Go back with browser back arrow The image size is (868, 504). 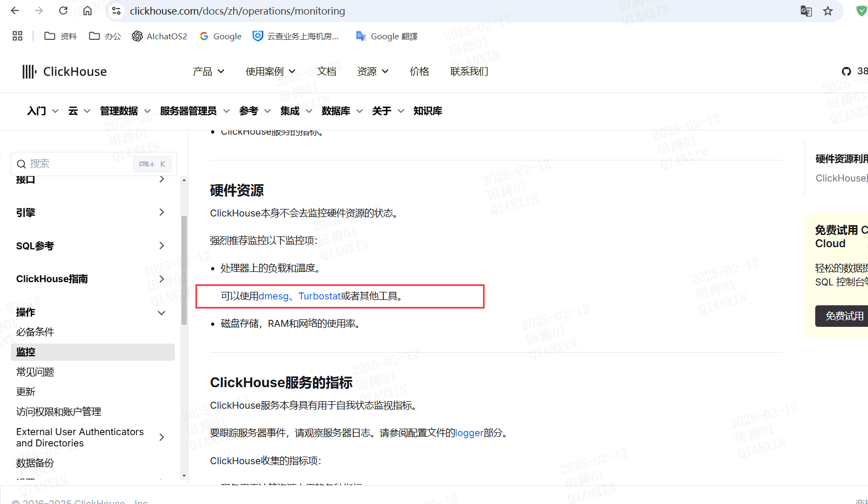[15, 11]
